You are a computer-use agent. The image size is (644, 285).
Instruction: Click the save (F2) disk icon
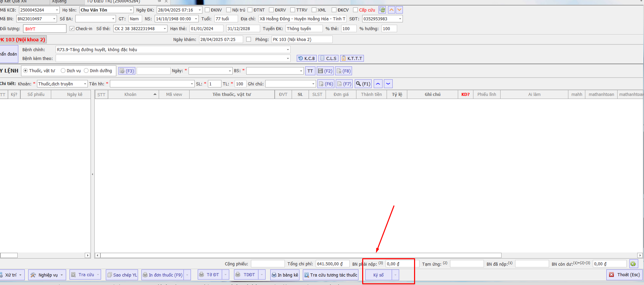(x=325, y=71)
